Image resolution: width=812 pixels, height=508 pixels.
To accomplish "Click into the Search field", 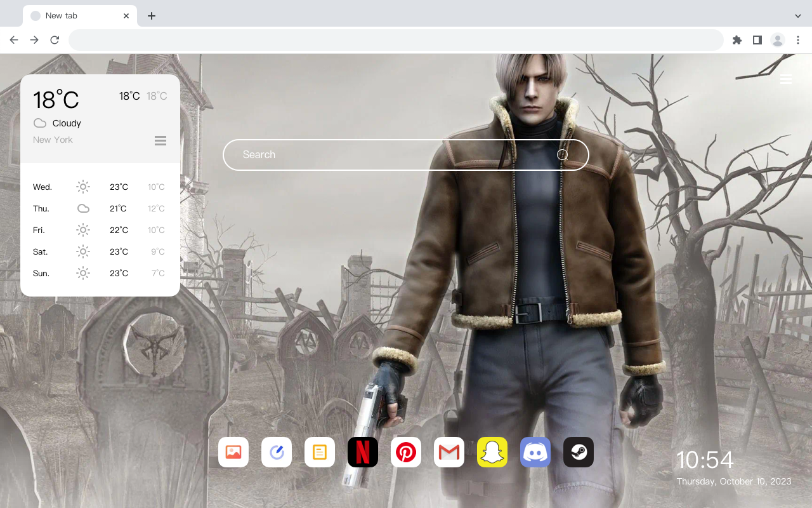I will [406, 155].
